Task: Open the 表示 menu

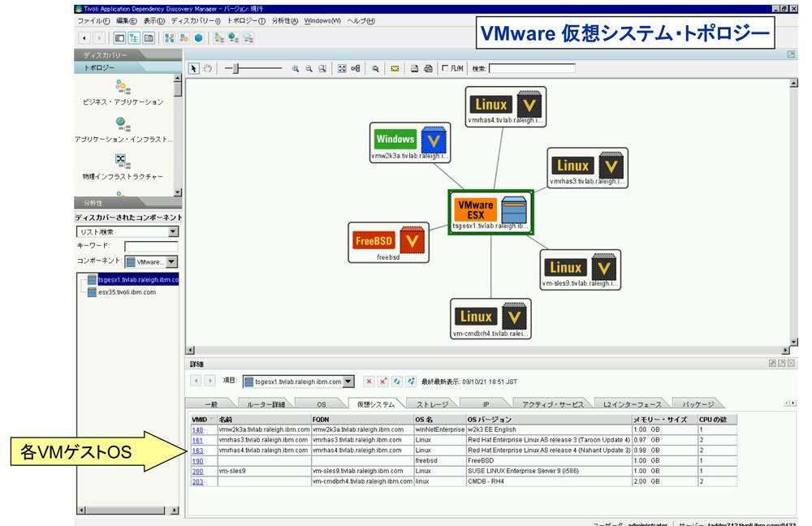Action: [x=153, y=21]
